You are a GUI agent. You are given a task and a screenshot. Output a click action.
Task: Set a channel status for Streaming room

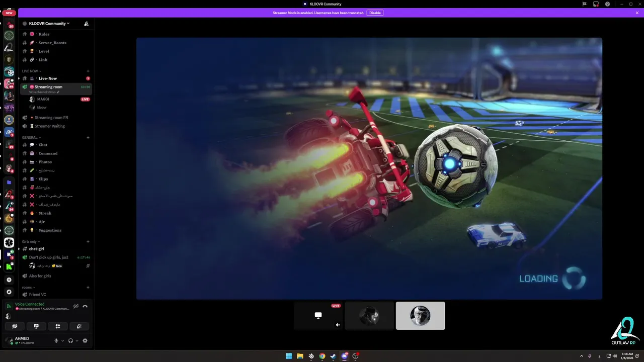[44, 92]
